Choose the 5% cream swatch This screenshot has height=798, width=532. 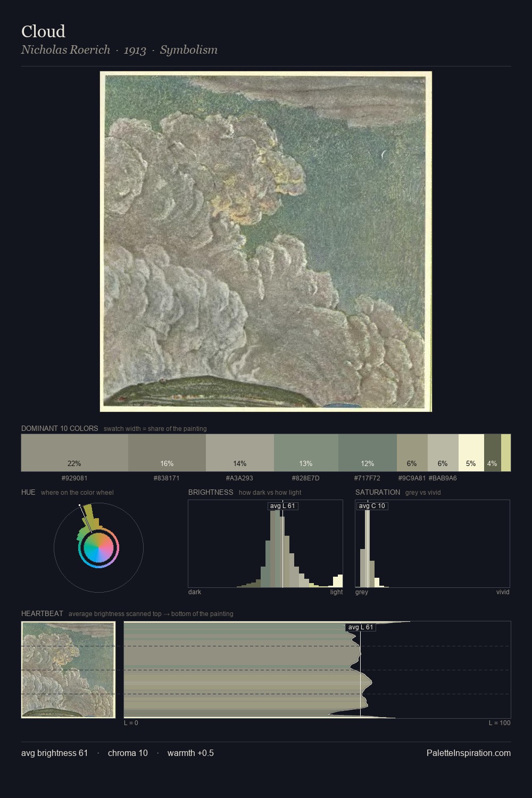[471, 453]
